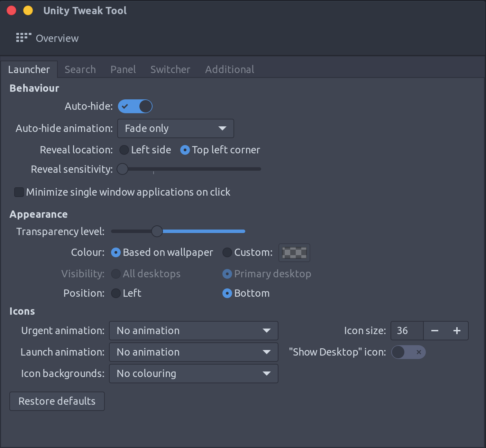Enable the "Show Desktop" icon switch
Viewport: 486px width, 448px height.
pyautogui.click(x=408, y=352)
